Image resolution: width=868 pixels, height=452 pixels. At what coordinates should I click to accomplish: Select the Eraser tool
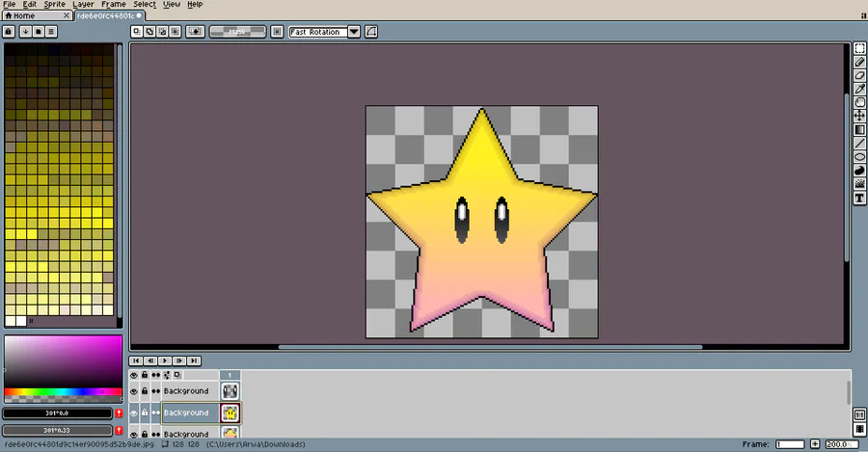click(x=859, y=75)
